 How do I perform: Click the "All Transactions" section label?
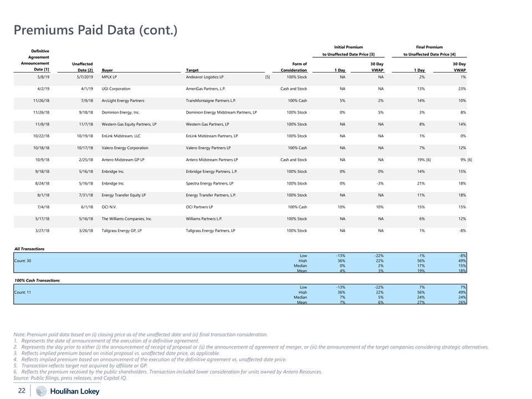point(29,249)
